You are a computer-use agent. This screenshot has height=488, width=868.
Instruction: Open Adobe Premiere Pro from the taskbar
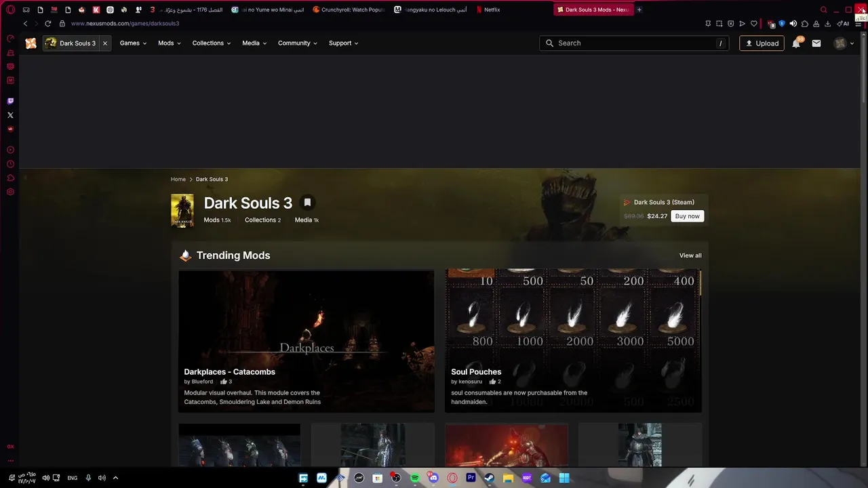tap(471, 478)
